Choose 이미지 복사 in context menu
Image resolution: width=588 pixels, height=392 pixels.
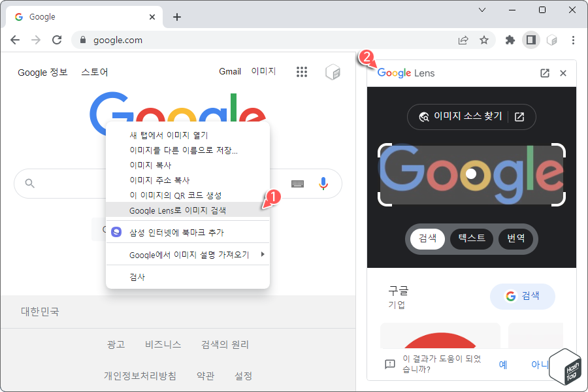pos(188,165)
